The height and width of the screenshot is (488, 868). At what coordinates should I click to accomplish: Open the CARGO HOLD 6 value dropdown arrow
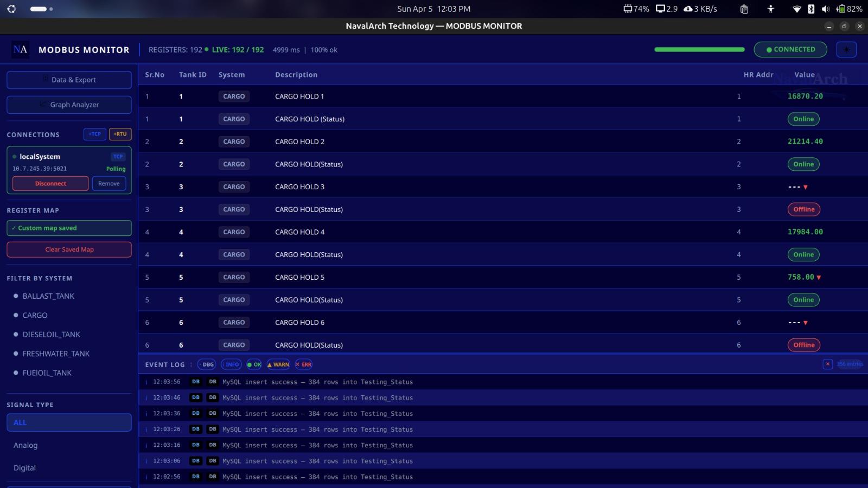click(x=806, y=322)
